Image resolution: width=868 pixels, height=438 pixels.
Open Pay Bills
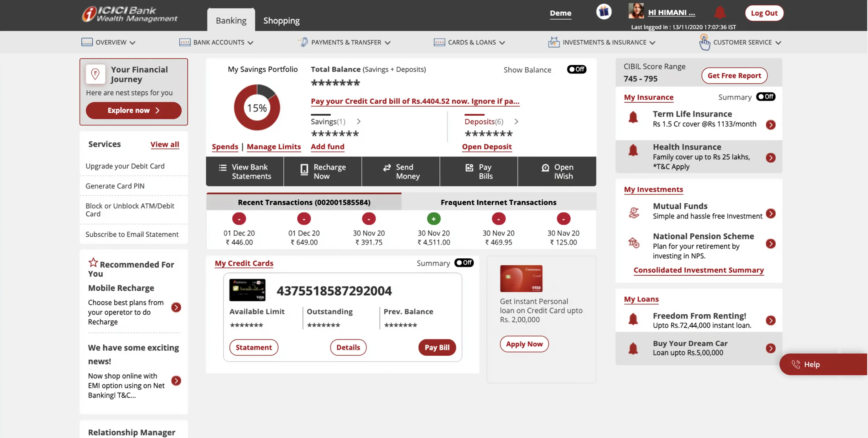point(478,171)
